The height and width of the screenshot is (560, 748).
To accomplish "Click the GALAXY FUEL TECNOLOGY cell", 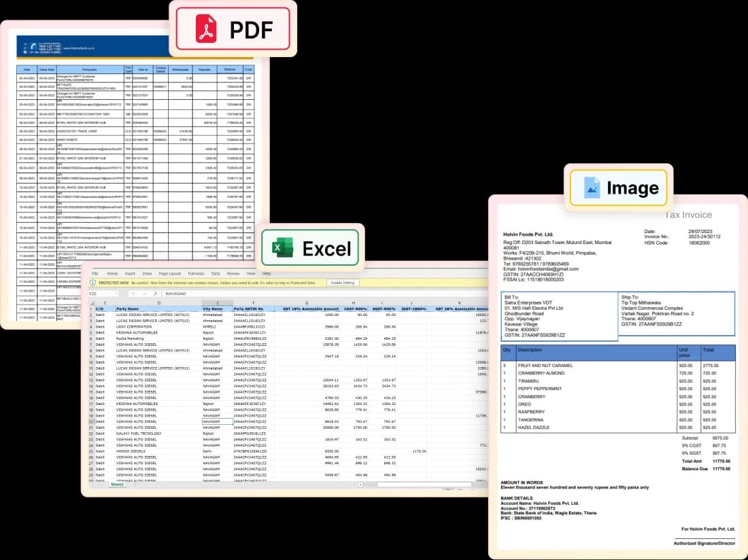I will click(x=158, y=434).
